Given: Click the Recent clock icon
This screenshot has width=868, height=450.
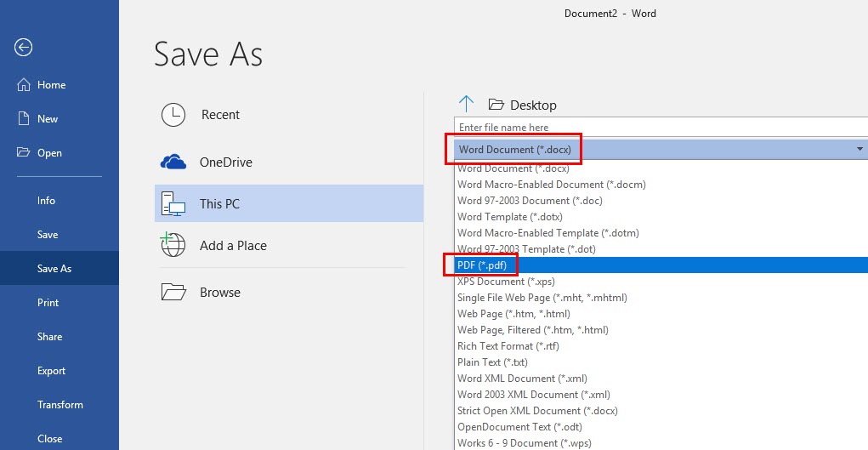Looking at the screenshot, I should pyautogui.click(x=173, y=115).
